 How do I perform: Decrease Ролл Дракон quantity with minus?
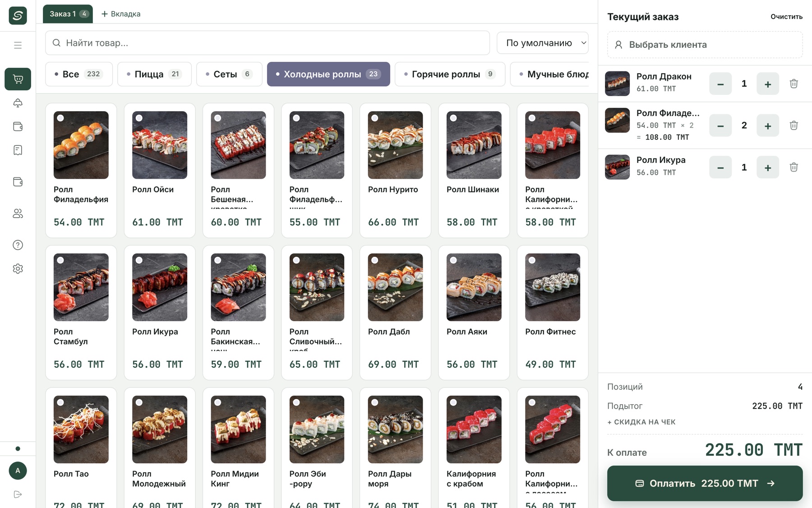pos(720,84)
